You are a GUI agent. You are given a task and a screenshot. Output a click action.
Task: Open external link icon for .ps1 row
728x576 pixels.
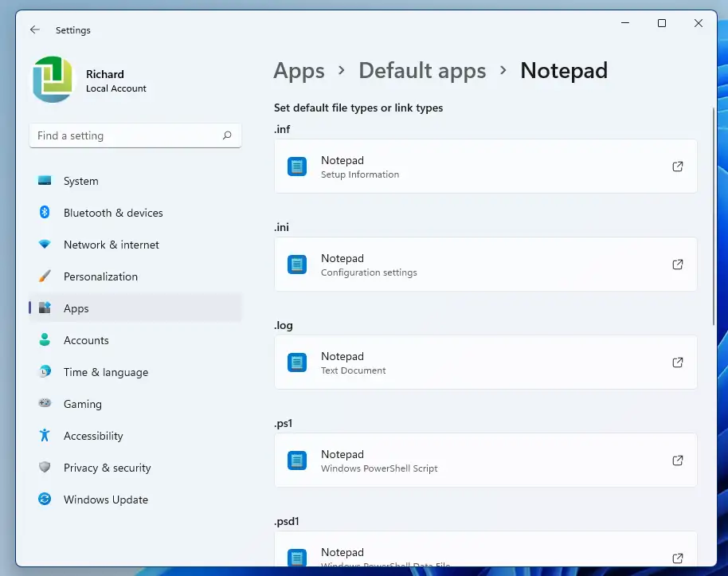[677, 460]
